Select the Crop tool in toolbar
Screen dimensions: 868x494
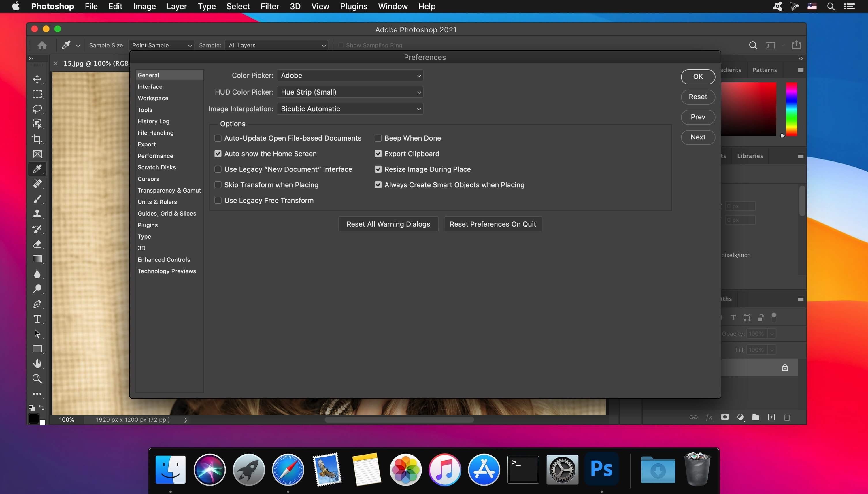37,139
